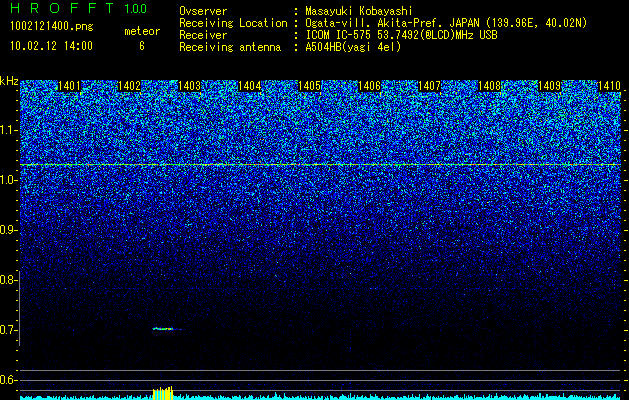Click the 0.8 kHz axis label
Viewport: 629px width, 400px height.
[7, 280]
